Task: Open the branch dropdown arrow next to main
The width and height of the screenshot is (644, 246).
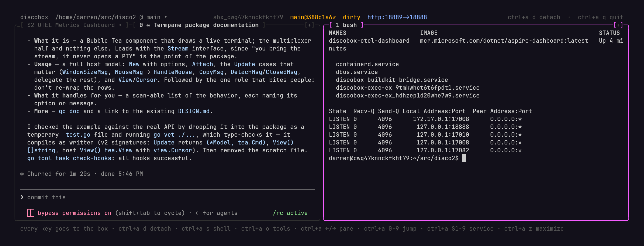Action: (166, 17)
